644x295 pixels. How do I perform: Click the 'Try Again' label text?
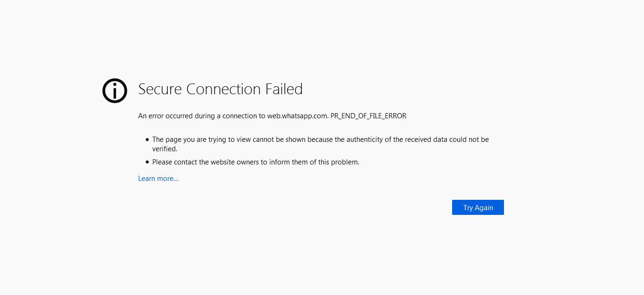[x=478, y=207]
